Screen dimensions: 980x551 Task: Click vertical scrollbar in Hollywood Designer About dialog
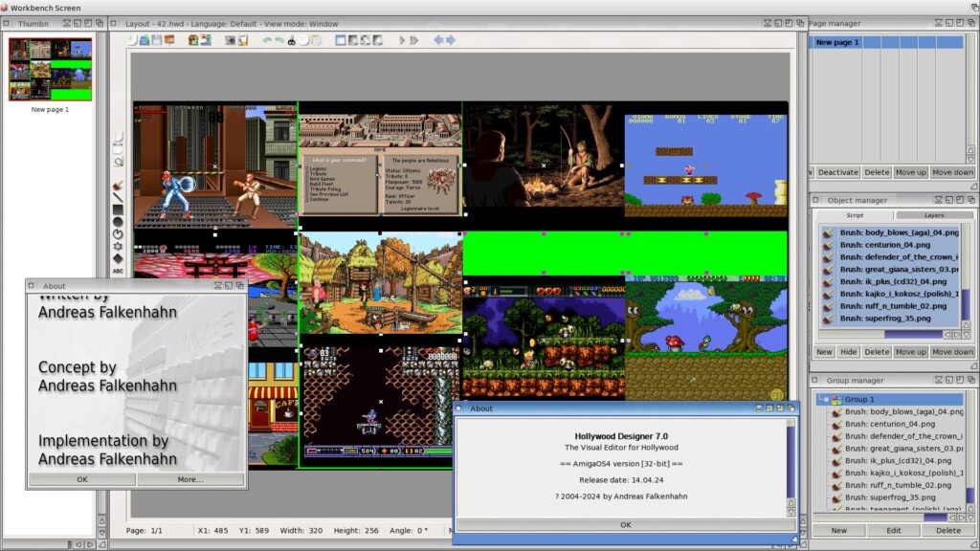pos(791,462)
